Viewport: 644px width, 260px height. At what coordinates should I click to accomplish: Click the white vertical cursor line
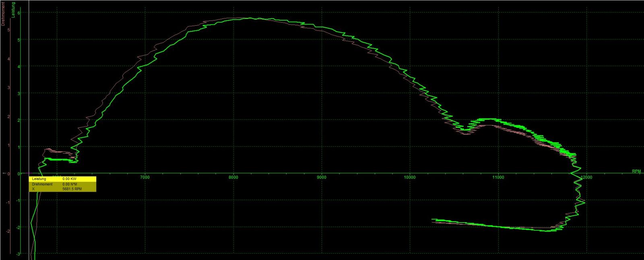tap(29, 100)
